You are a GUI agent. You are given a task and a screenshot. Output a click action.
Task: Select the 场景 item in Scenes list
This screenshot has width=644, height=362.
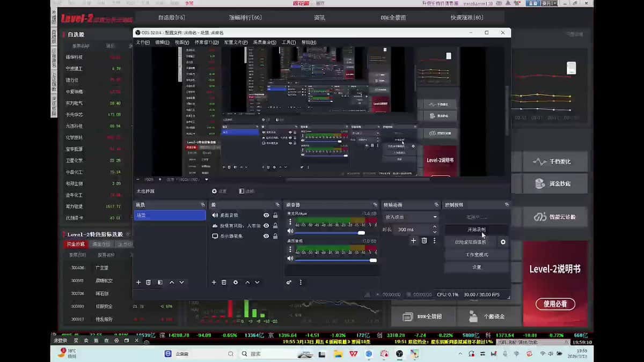click(x=170, y=215)
